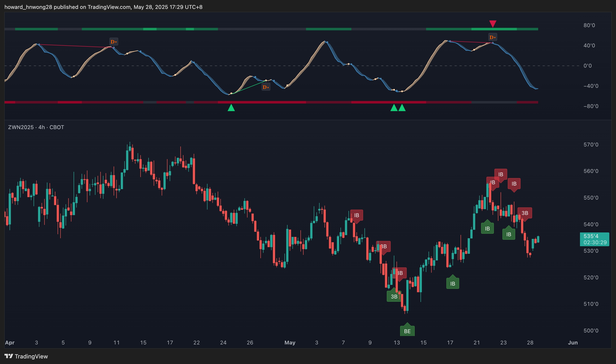The image size is (616, 364).
Task: Click the green BE label below the May low
Action: click(x=407, y=331)
